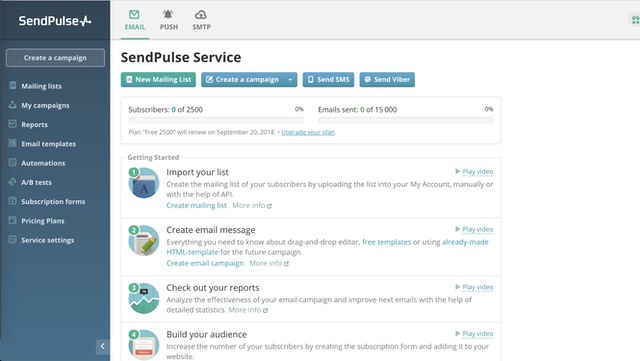Click the My campaigns sidebar icon
This screenshot has height=361, width=640.
(x=13, y=105)
